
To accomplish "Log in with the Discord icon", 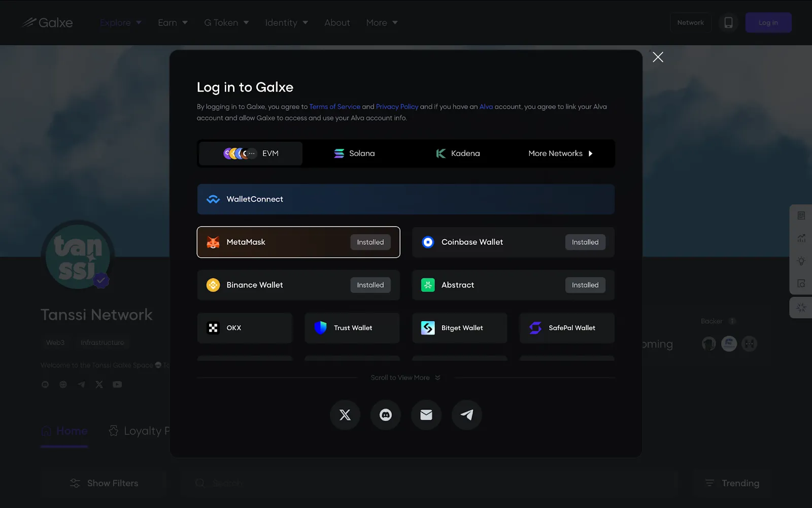I will [x=386, y=415].
